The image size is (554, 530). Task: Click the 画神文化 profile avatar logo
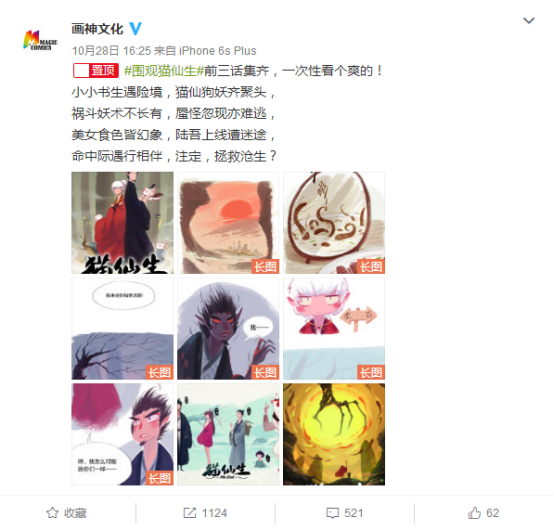coord(40,40)
